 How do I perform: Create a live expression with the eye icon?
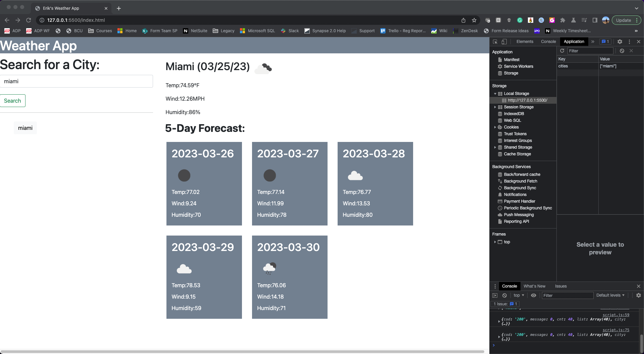pos(534,295)
